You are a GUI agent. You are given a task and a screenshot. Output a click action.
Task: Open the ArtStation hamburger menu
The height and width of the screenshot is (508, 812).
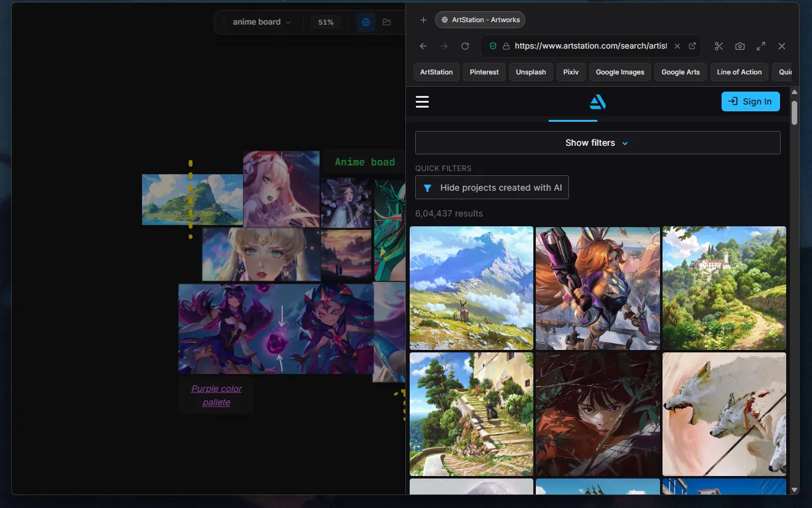[x=422, y=102]
